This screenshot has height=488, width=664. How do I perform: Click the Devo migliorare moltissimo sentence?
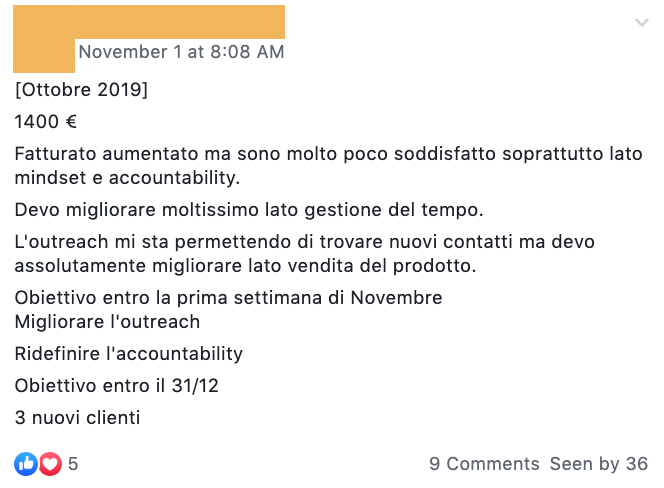[x=249, y=210]
